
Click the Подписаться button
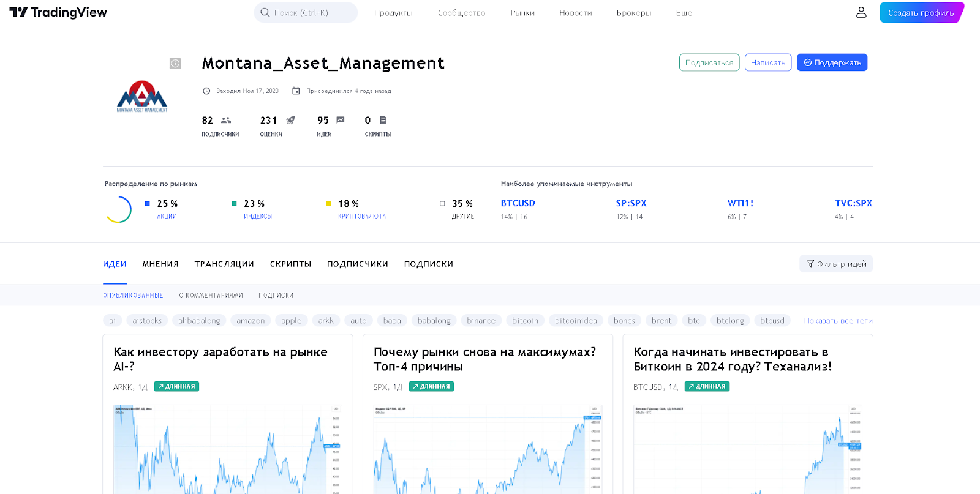pyautogui.click(x=709, y=62)
